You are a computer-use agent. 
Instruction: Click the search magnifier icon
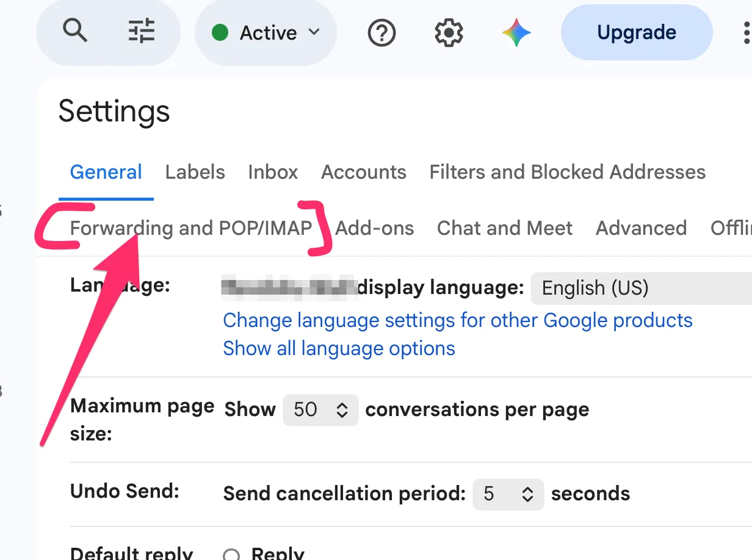tap(75, 30)
